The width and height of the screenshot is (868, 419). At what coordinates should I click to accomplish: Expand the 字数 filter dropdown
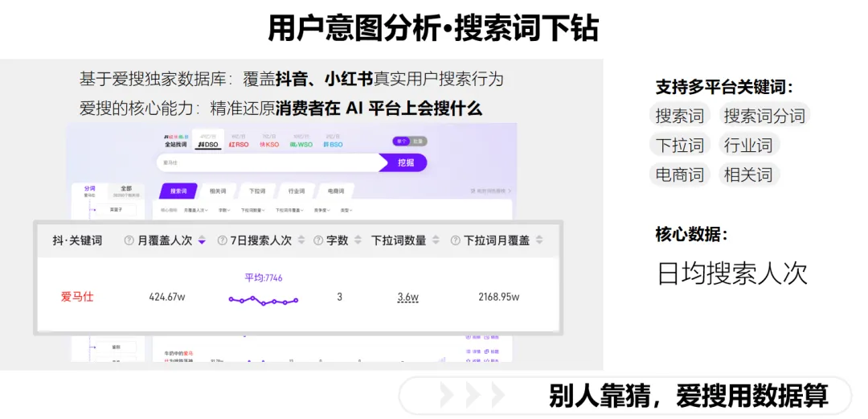(224, 210)
